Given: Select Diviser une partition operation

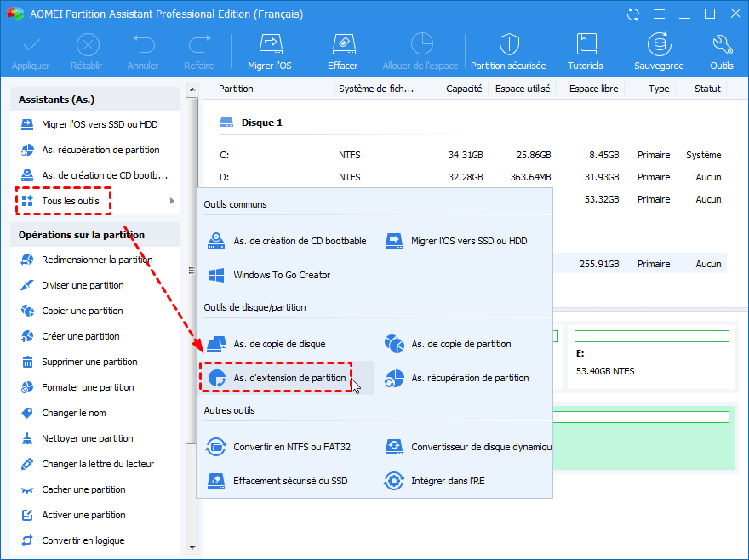Looking at the screenshot, I should [x=95, y=285].
